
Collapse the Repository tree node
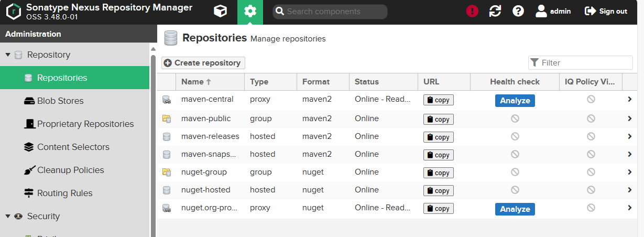(x=8, y=55)
